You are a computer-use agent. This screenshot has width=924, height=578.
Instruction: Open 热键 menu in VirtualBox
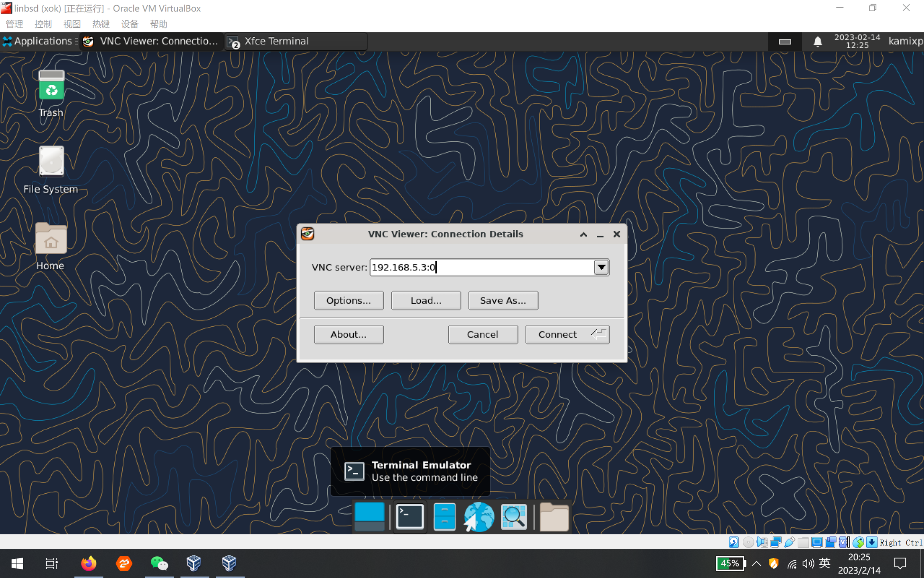coord(101,24)
